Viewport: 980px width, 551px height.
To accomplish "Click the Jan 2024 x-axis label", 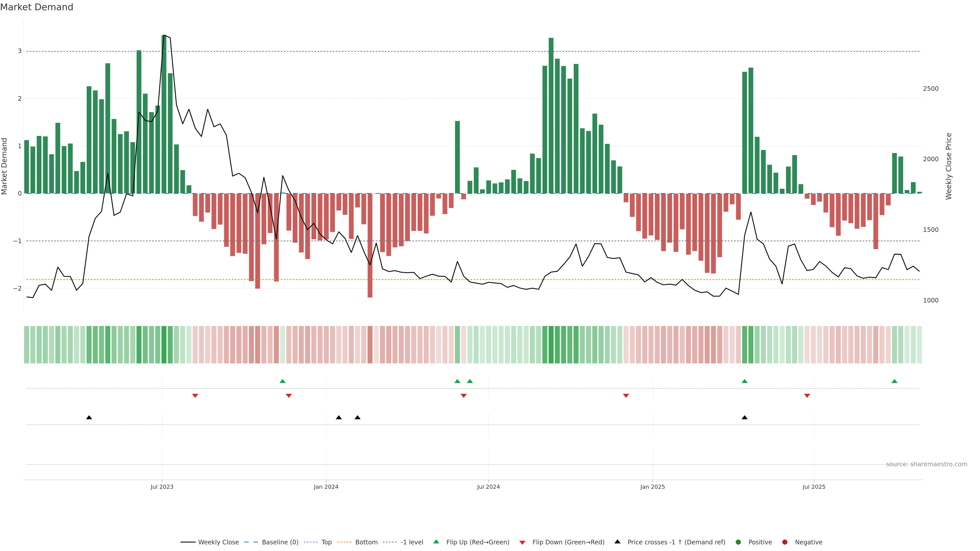I will (326, 487).
